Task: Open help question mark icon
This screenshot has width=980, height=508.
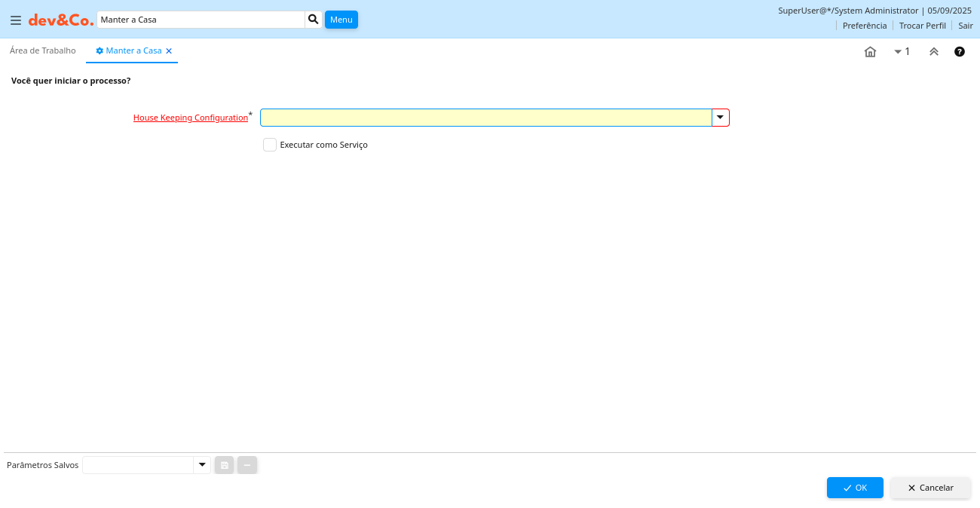Action: 960,52
